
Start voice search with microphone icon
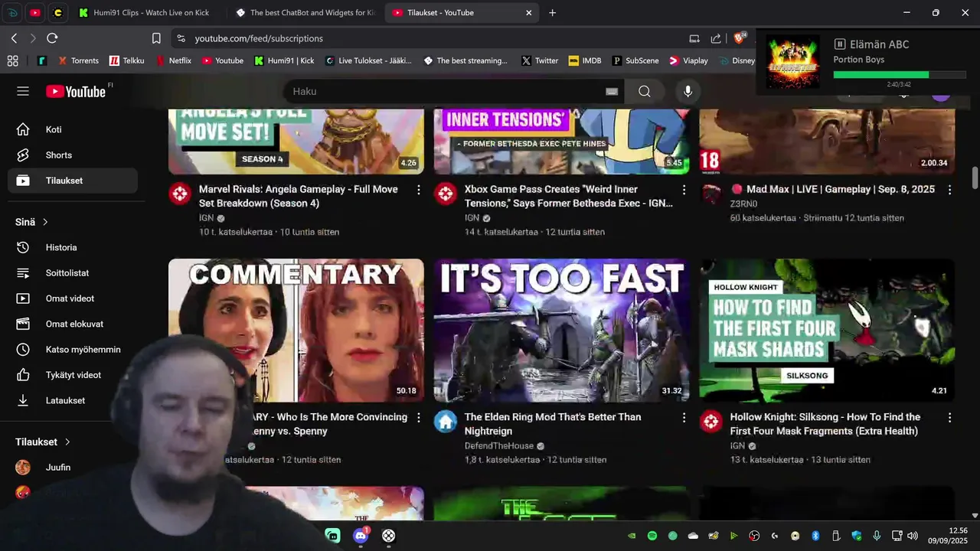coord(688,91)
